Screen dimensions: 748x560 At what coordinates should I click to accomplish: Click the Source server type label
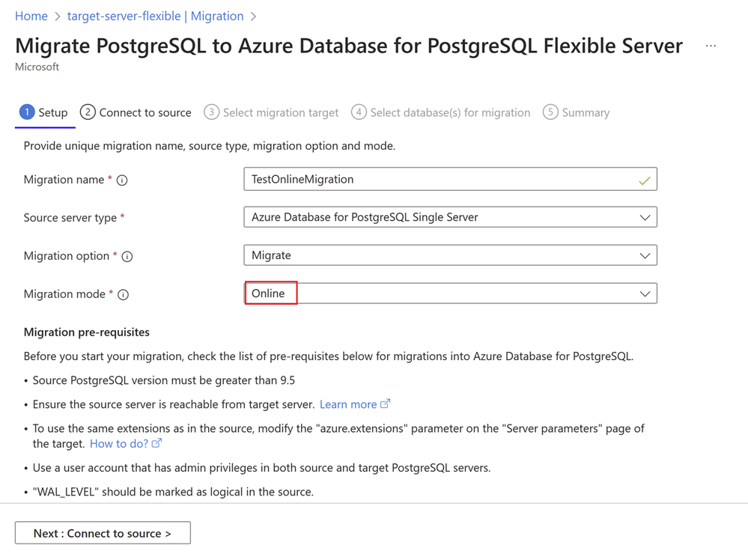[x=70, y=218]
